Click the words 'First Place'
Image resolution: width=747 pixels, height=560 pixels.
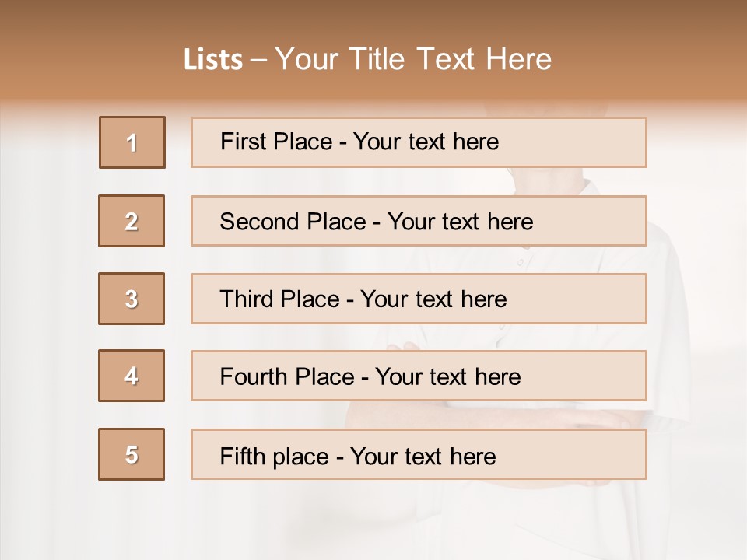pos(276,142)
